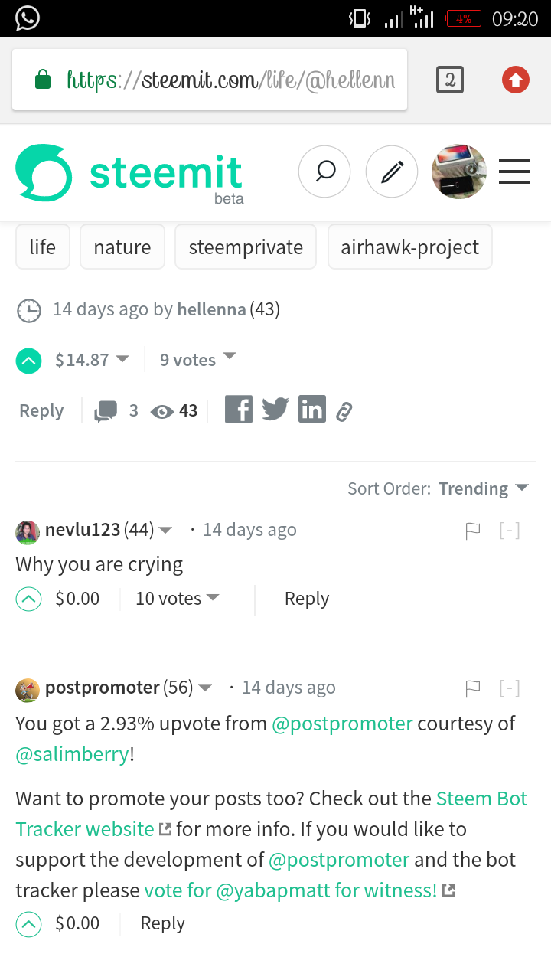Open the hamburger menu icon
Viewport: 551px width, 980px height.
tap(514, 171)
